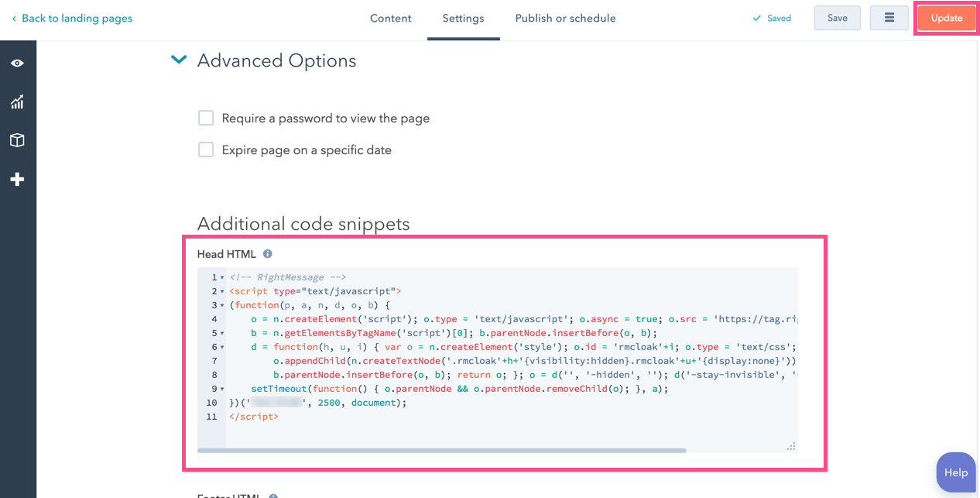Click the Head HTML info icon
Viewport: 980px width, 498px height.
(268, 254)
